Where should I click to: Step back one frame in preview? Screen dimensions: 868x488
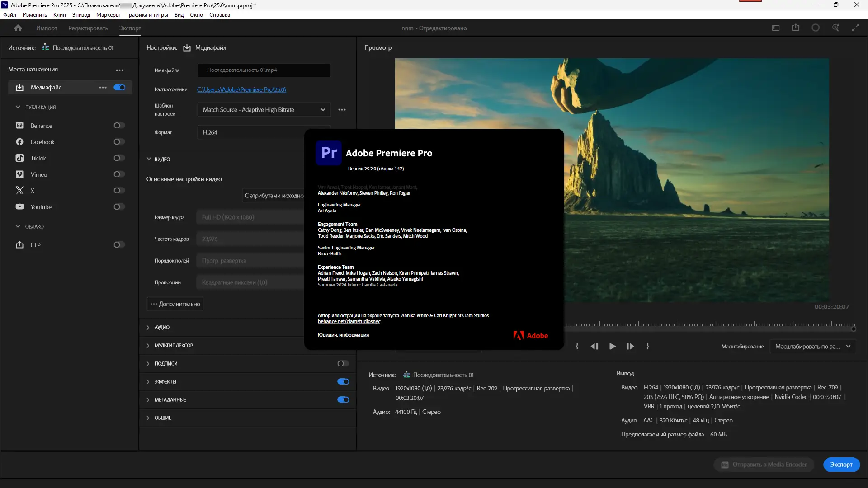point(594,347)
